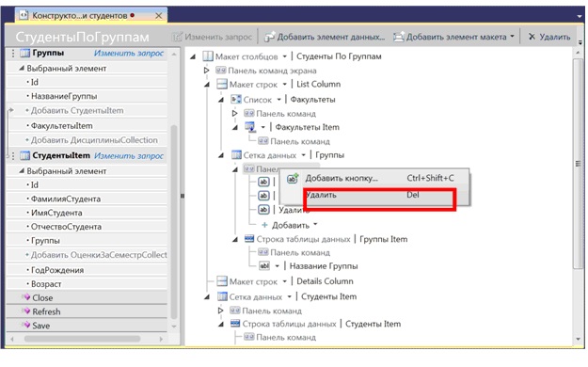
Task: Click the Макет строк List Column icon
Action: [222, 84]
